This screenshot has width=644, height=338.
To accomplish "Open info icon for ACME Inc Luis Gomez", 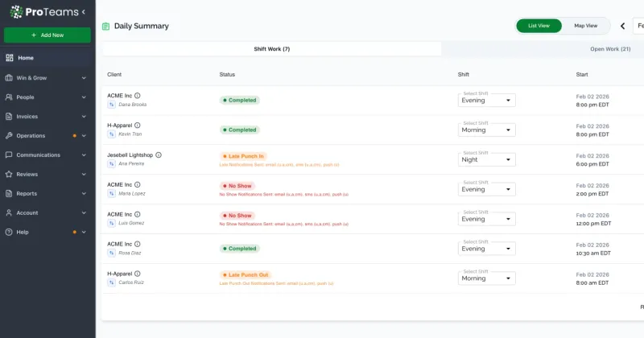I will coord(137,214).
